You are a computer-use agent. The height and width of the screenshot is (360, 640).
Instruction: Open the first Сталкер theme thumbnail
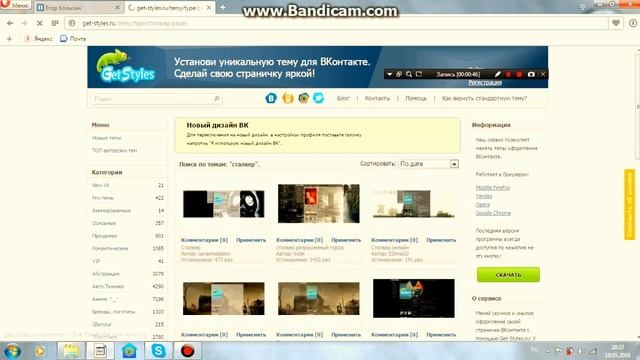click(x=224, y=204)
